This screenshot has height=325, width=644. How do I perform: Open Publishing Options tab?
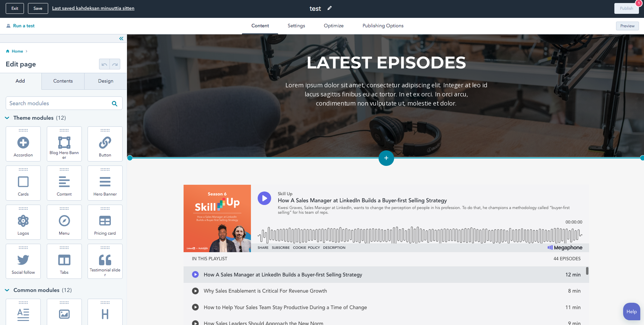click(383, 26)
